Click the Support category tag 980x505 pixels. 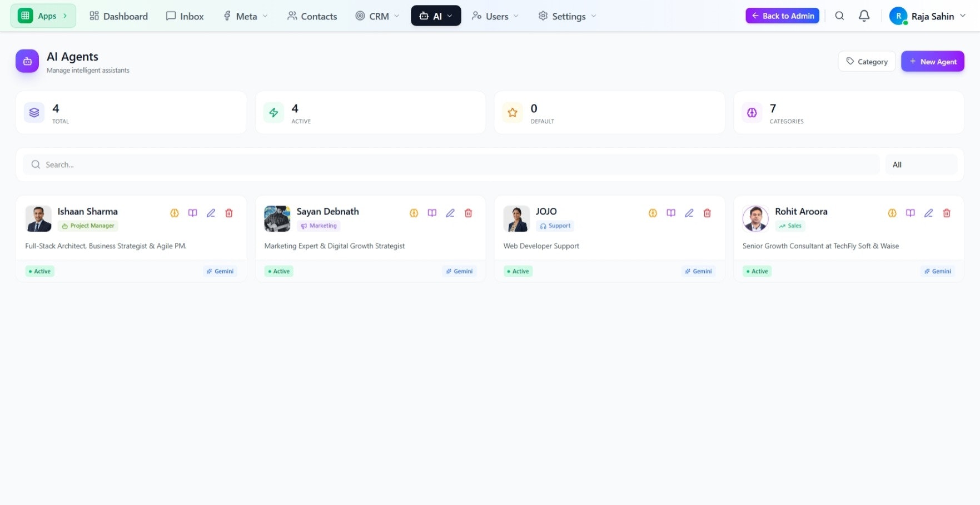(555, 226)
